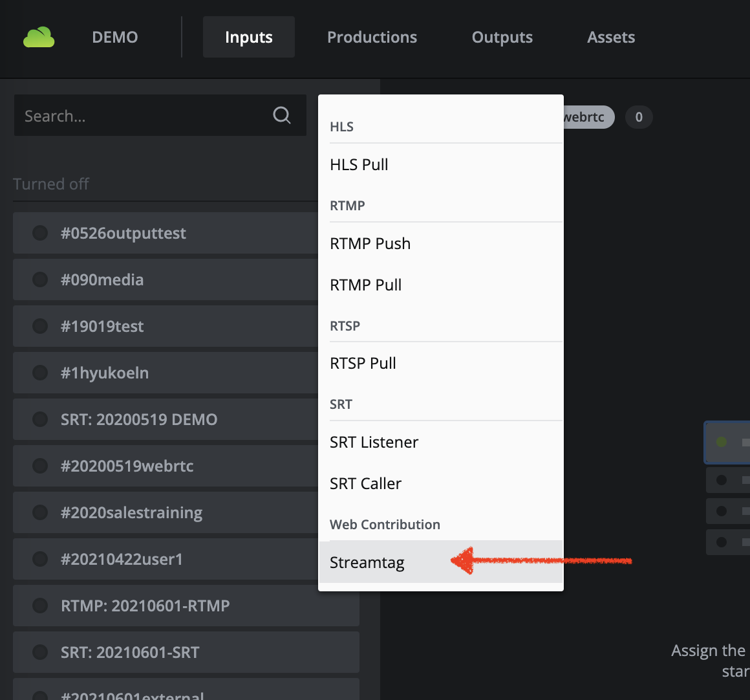The height and width of the screenshot is (700, 750).
Task: Type in the Search input field
Action: [142, 116]
